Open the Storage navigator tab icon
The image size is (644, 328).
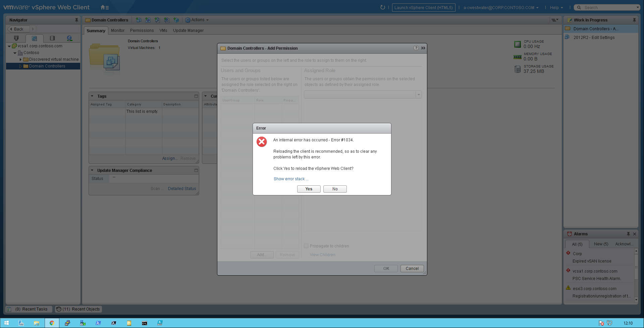[x=52, y=38]
